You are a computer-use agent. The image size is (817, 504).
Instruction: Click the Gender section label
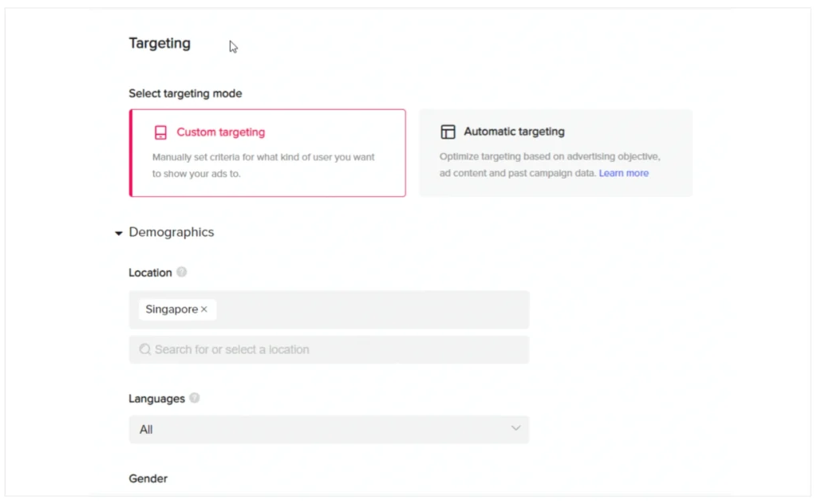point(148,478)
